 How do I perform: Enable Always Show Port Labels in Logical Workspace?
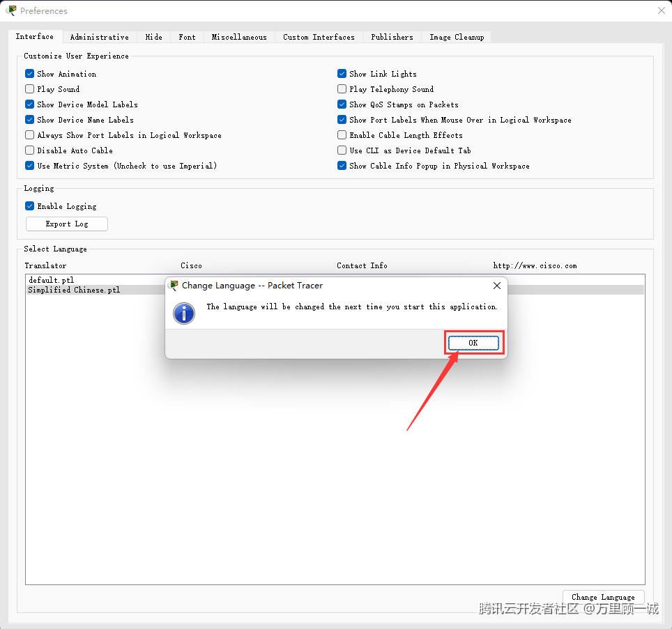pyautogui.click(x=29, y=135)
